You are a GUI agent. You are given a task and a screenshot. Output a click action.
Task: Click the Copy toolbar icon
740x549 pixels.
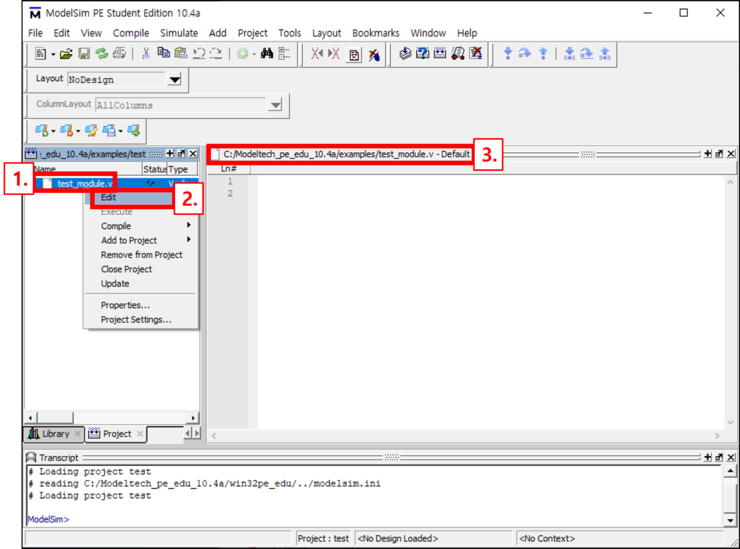coord(163,53)
